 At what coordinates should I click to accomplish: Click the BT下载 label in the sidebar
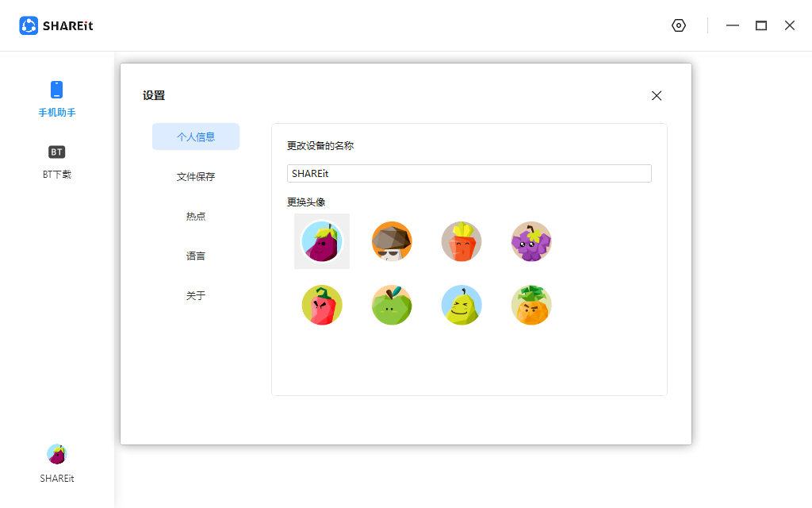[57, 175]
